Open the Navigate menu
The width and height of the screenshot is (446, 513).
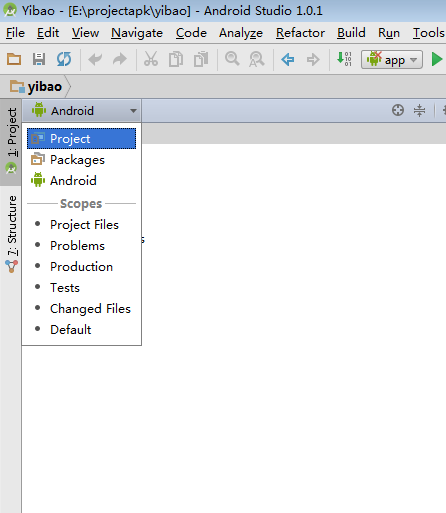click(x=137, y=33)
